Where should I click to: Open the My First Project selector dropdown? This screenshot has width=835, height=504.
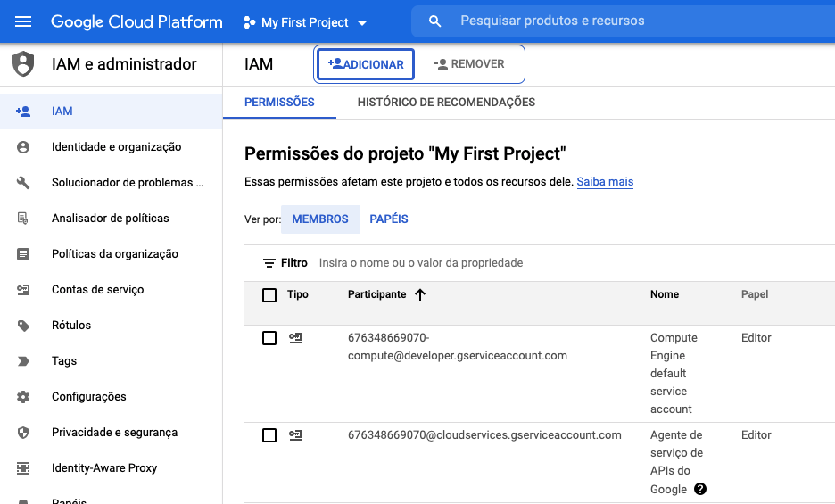click(305, 22)
